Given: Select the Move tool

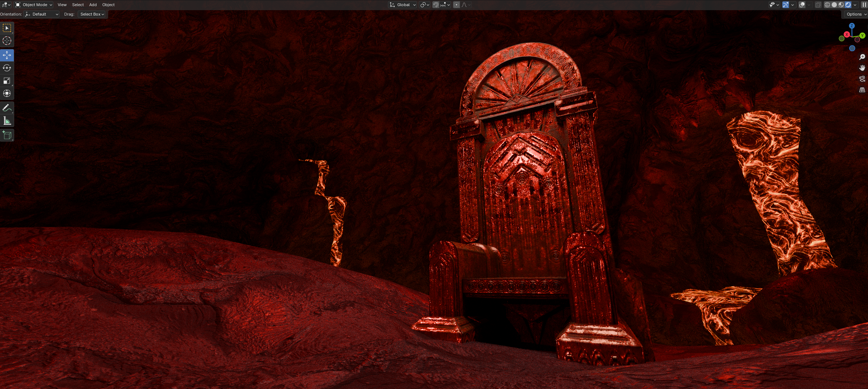Looking at the screenshot, I should (x=7, y=55).
